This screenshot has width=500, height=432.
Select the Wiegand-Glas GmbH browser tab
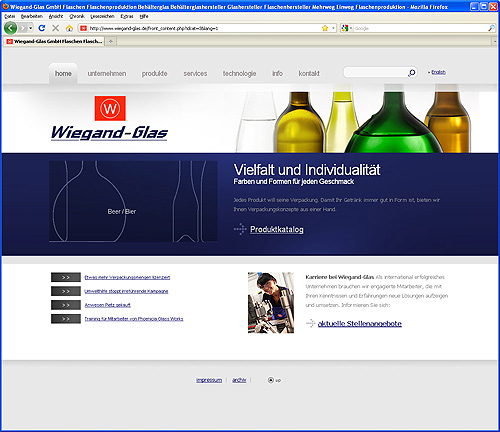tap(54, 41)
